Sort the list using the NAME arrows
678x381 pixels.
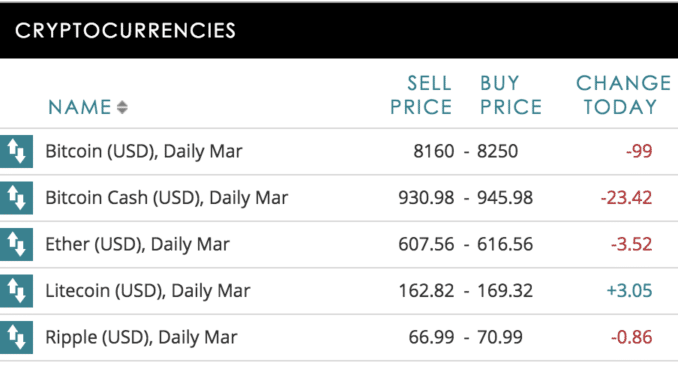pyautogui.click(x=122, y=107)
